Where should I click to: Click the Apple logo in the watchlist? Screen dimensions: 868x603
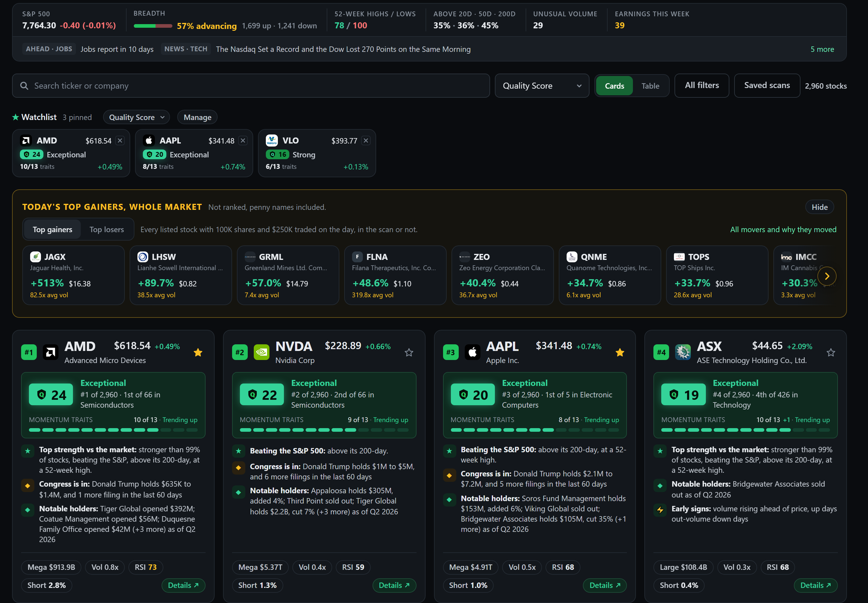(149, 140)
